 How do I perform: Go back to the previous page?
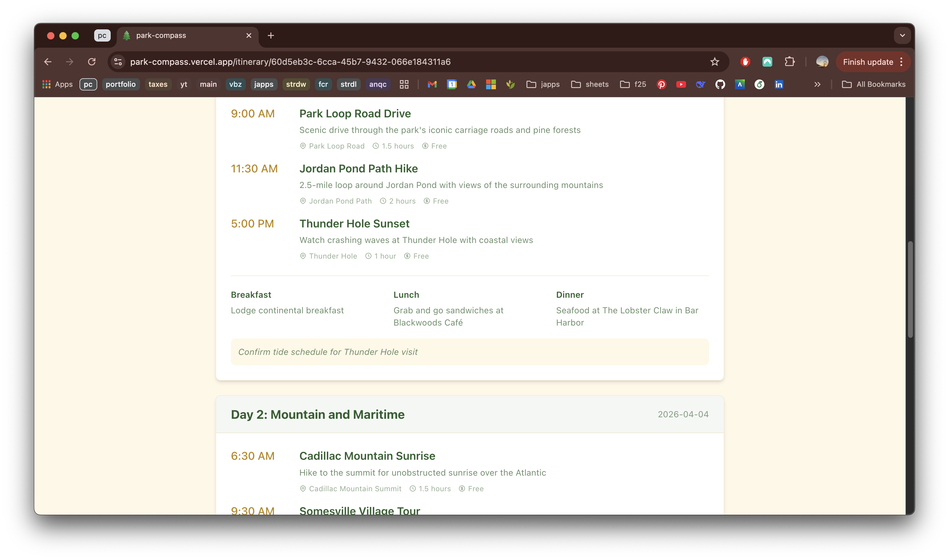pos(48,62)
